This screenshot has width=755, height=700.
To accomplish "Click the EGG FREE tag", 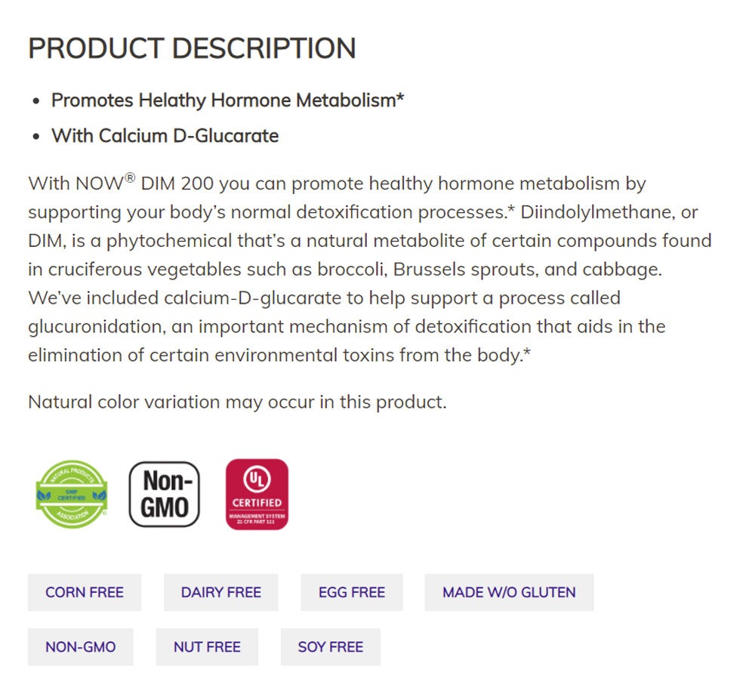I will pos(351,592).
